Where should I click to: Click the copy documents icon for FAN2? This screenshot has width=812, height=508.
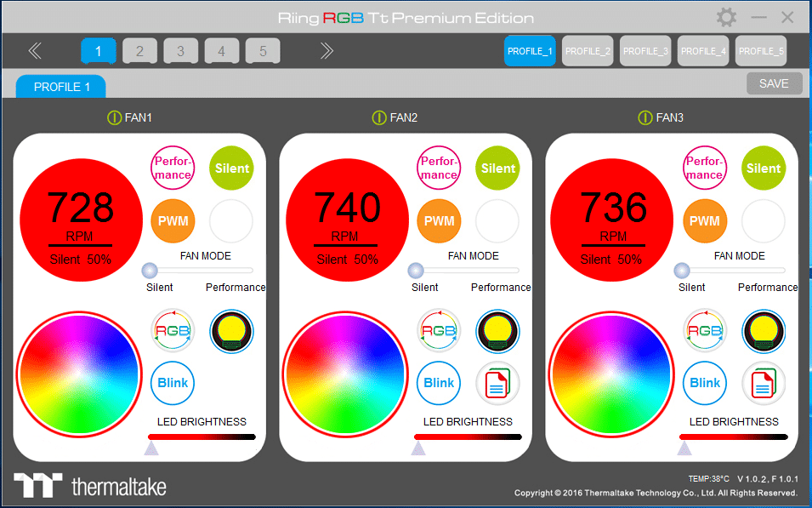pyautogui.click(x=497, y=383)
